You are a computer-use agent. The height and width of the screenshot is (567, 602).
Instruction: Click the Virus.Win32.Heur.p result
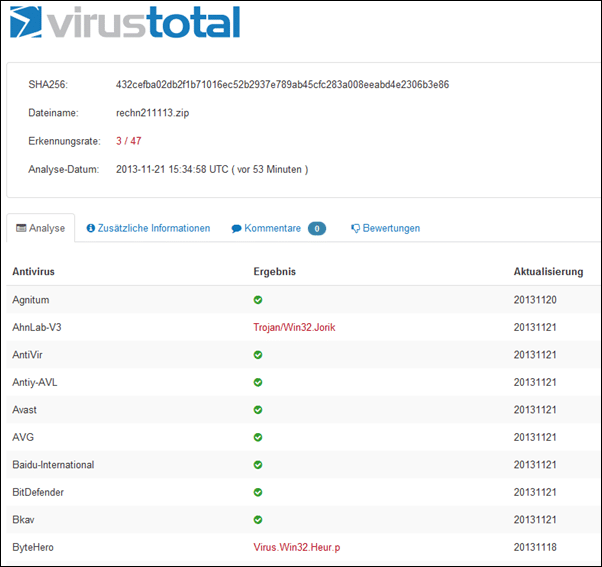point(297,547)
